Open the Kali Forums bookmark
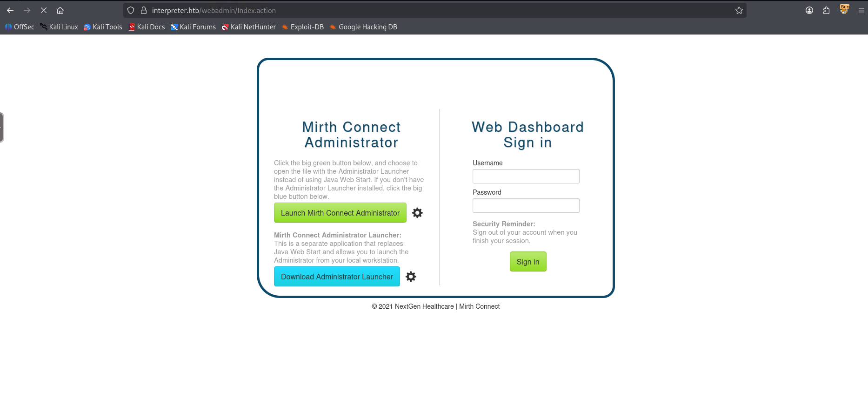 [x=193, y=27]
